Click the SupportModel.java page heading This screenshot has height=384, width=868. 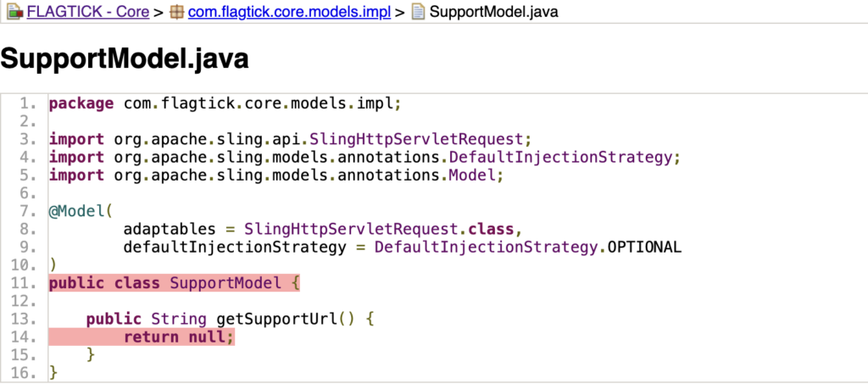[x=125, y=58]
